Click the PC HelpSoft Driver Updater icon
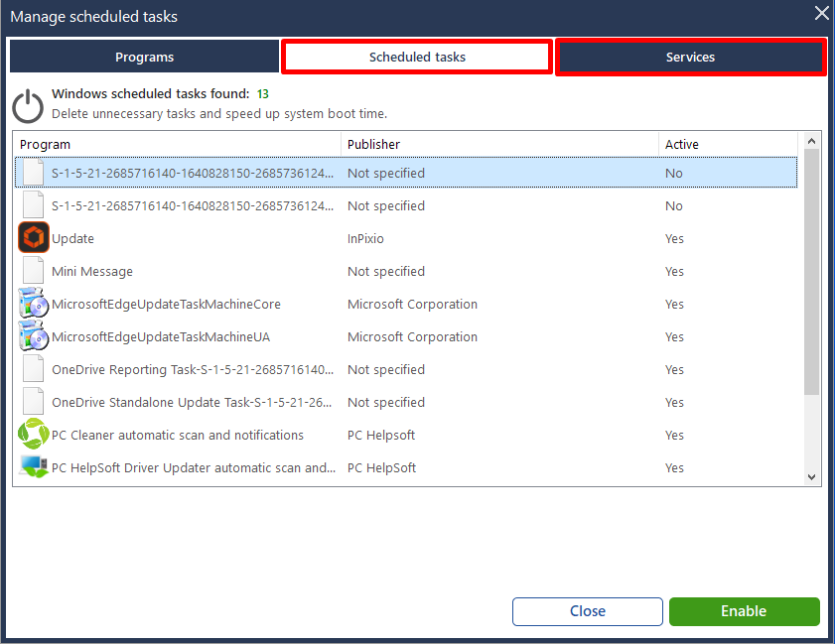Image resolution: width=835 pixels, height=644 pixels. tap(33, 466)
